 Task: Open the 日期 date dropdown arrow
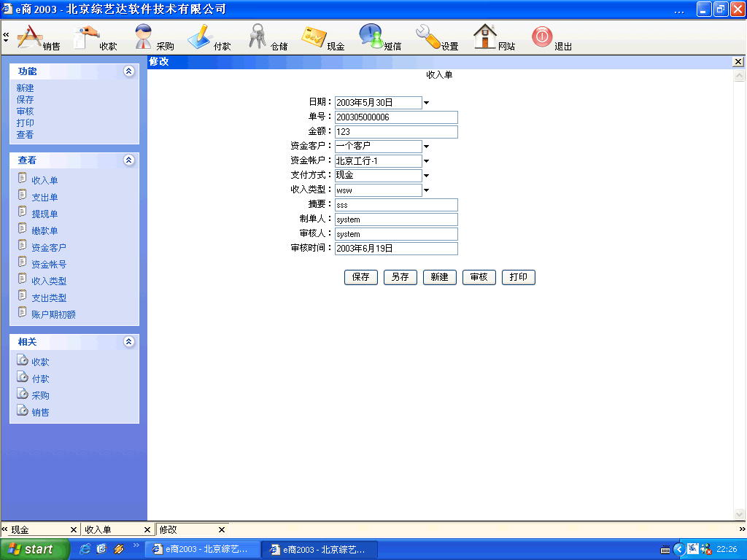[427, 103]
